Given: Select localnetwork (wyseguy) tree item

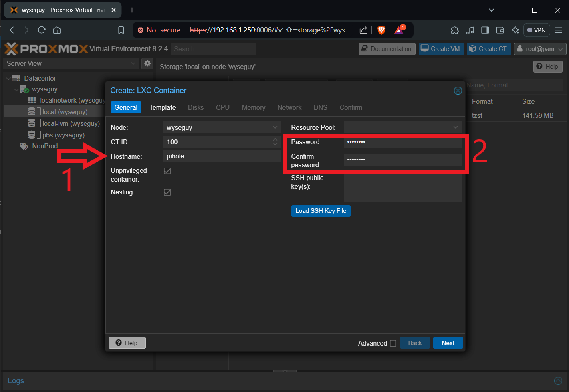Looking at the screenshot, I should point(67,101).
